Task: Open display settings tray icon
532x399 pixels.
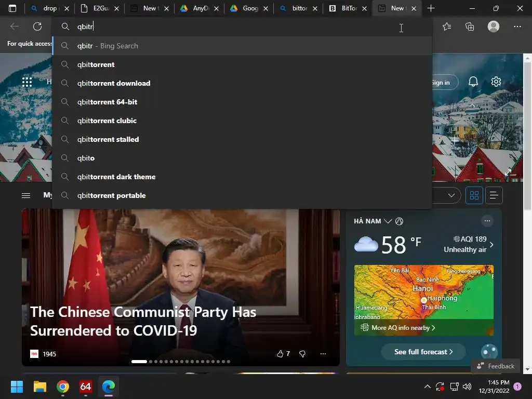Action: coord(454,387)
